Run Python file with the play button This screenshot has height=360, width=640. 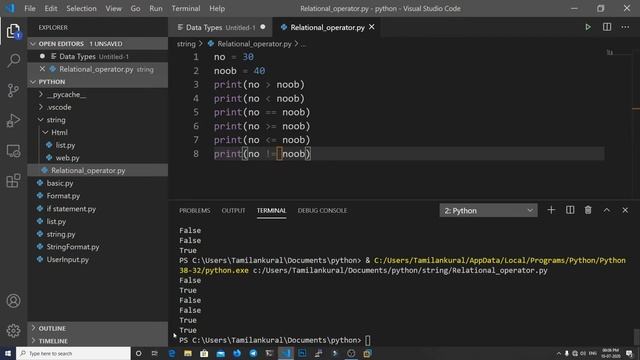point(588,27)
